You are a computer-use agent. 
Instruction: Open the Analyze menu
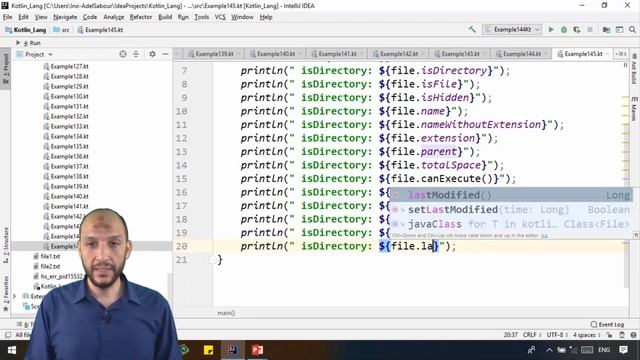tap(113, 17)
